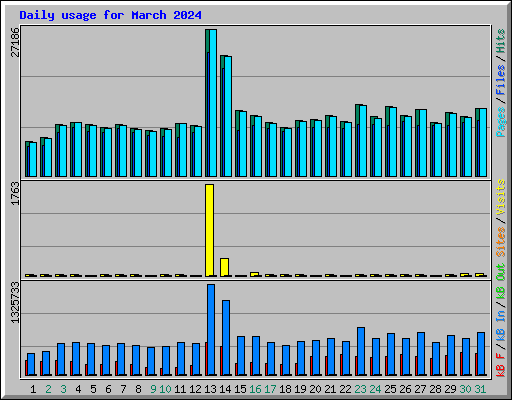Click the green day 3 x-axis label
Viewport: 512px width, 400px height.
click(x=63, y=389)
